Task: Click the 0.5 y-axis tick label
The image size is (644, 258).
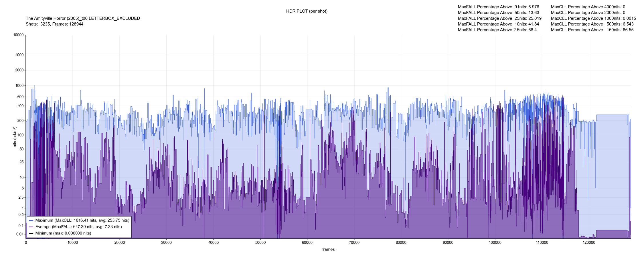Action: click(x=21, y=215)
